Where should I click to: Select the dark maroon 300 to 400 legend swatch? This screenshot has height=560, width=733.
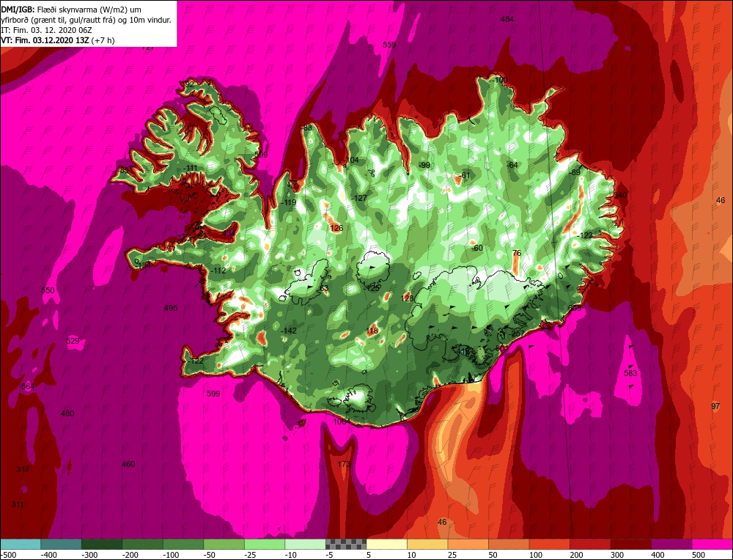631,544
